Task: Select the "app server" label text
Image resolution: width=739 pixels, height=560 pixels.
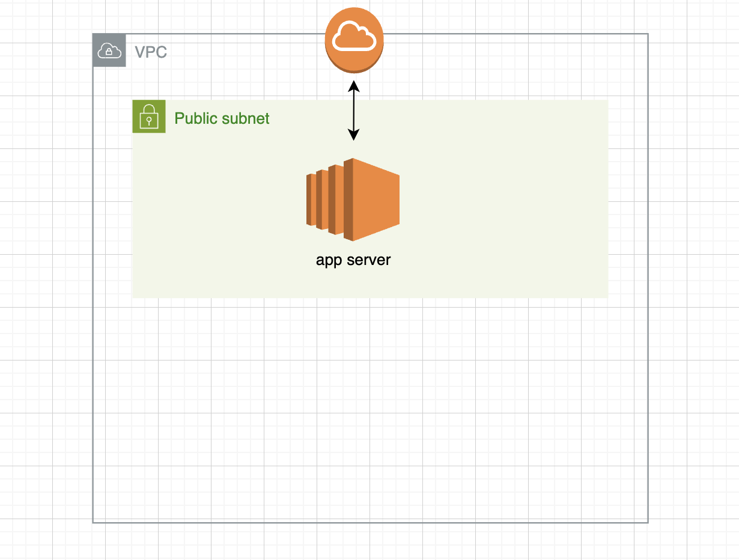Action: click(x=353, y=261)
